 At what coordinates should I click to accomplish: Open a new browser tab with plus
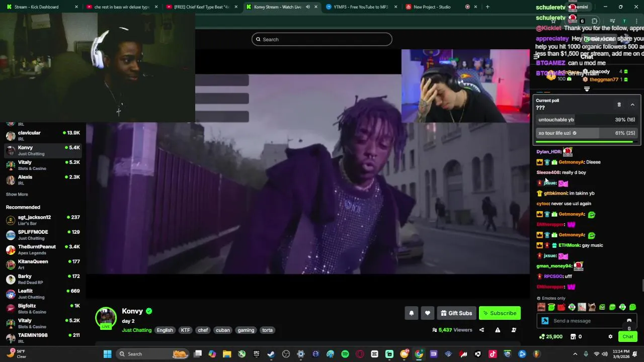coord(487,7)
